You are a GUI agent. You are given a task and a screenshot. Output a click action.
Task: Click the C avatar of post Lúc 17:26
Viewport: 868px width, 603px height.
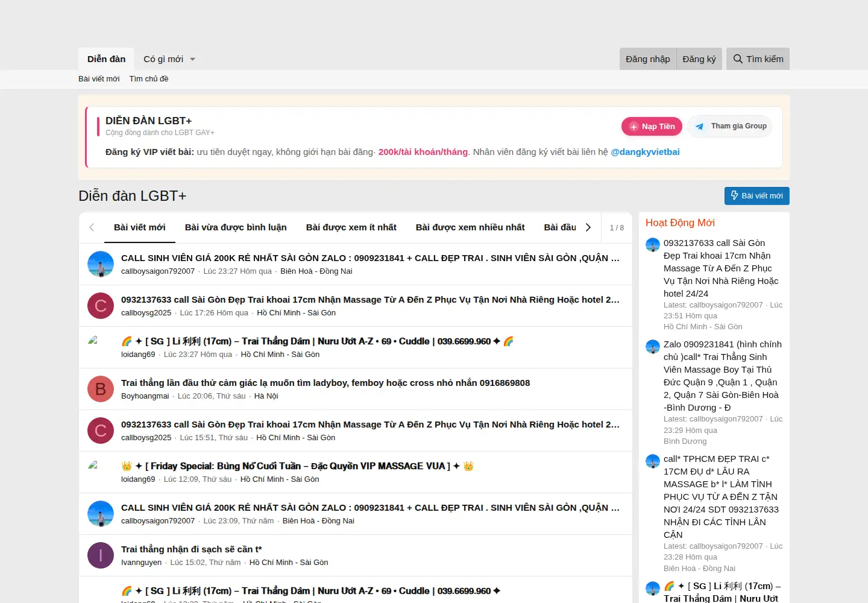101,306
